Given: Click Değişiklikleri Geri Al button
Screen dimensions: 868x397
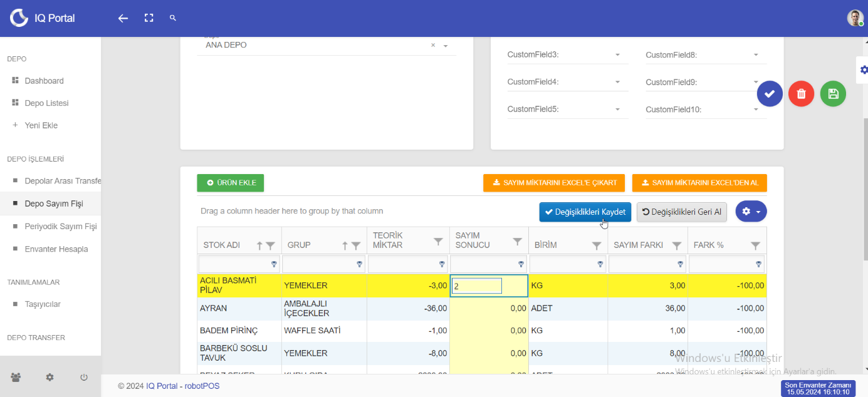Looking at the screenshot, I should 681,212.
